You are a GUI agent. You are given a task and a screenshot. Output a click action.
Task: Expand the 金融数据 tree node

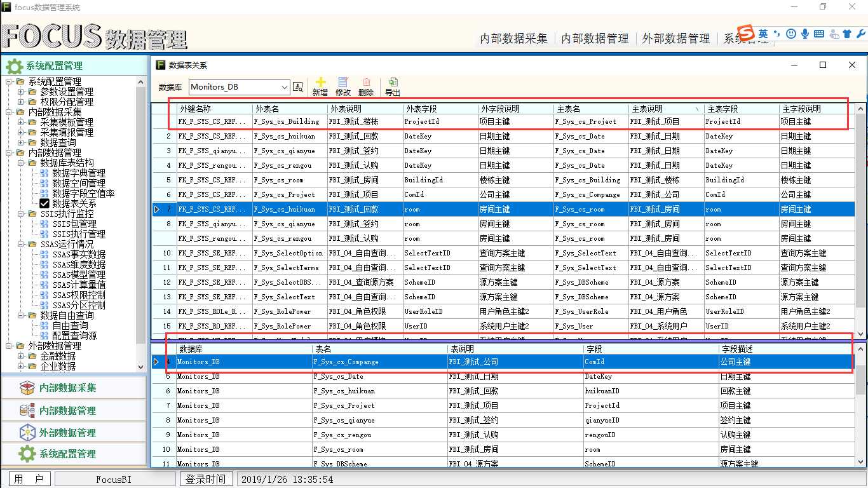(x=21, y=356)
